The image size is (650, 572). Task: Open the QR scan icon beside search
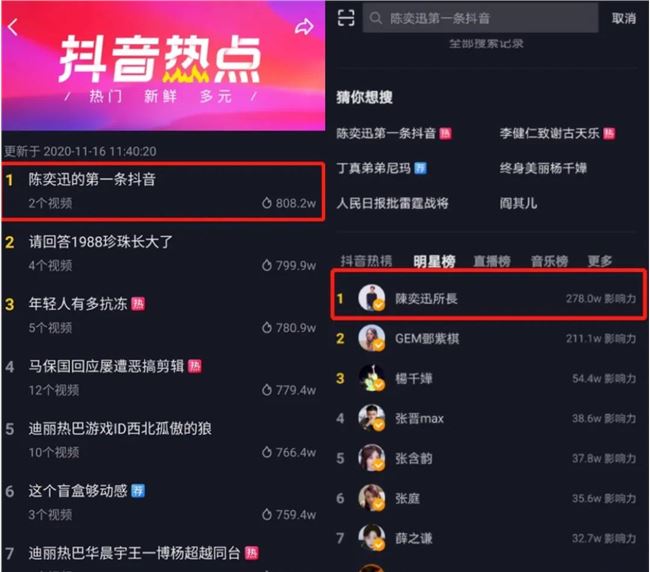click(346, 18)
